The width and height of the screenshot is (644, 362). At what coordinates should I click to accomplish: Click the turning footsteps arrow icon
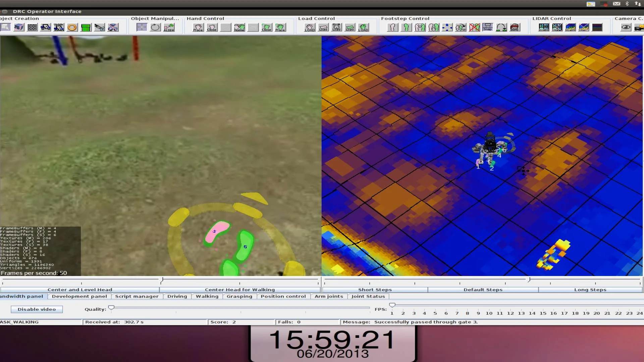point(461,27)
